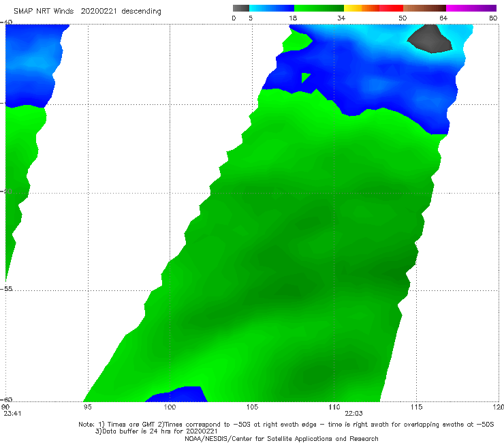Image resolution: width=504 pixels, height=443 pixels.
Task: Click the magenta-purple 64-80 color bar segment
Action: point(471,8)
